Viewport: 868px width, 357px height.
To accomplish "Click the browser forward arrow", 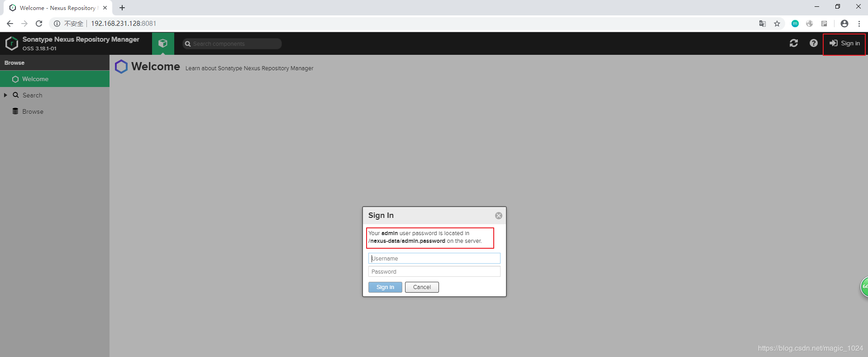I will [24, 24].
